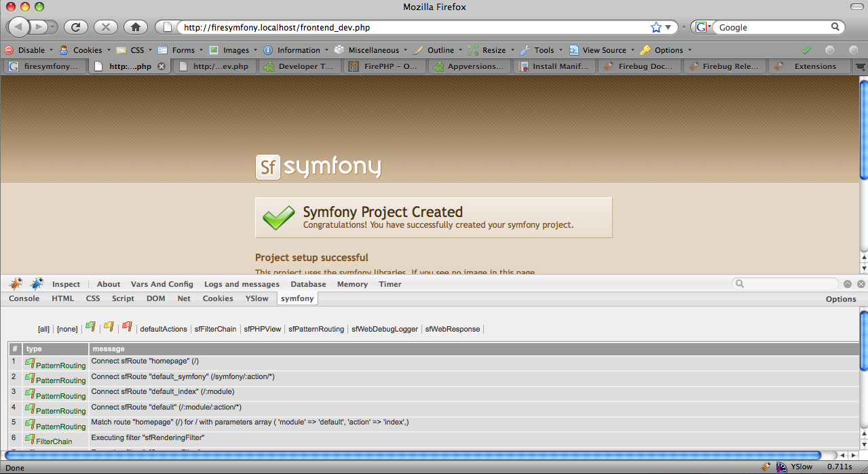Filter logs by the green flag icon
This screenshot has width=868, height=474.
[90, 328]
